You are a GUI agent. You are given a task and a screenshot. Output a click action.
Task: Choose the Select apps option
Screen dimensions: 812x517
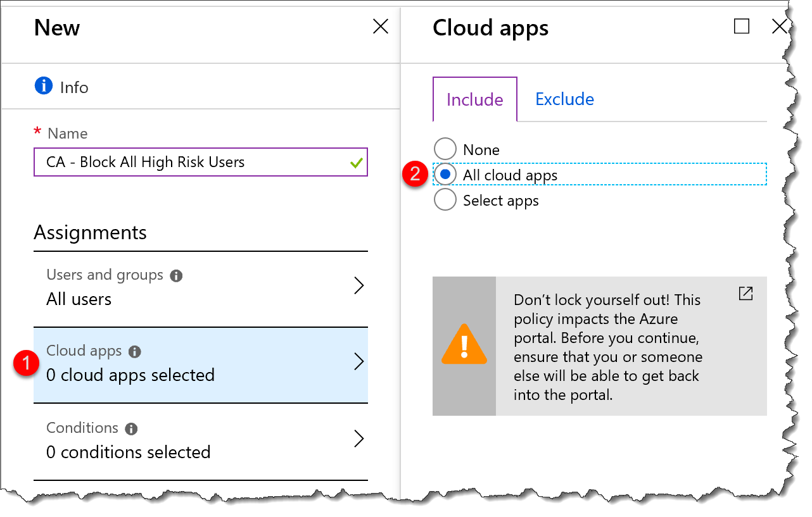tap(445, 199)
